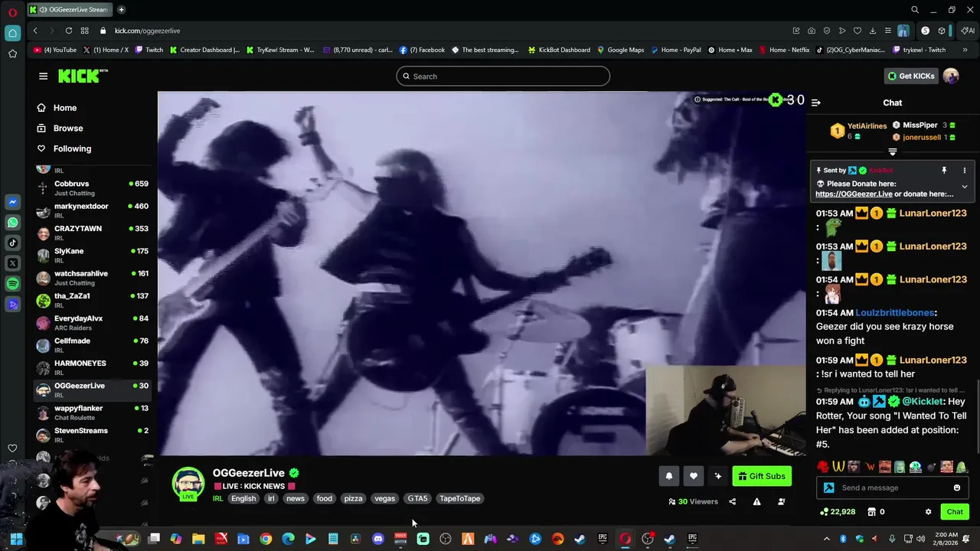Viewport: 980px width, 551px height.
Task: Toggle notifications bell for OGGeezerLive
Action: coord(669,476)
